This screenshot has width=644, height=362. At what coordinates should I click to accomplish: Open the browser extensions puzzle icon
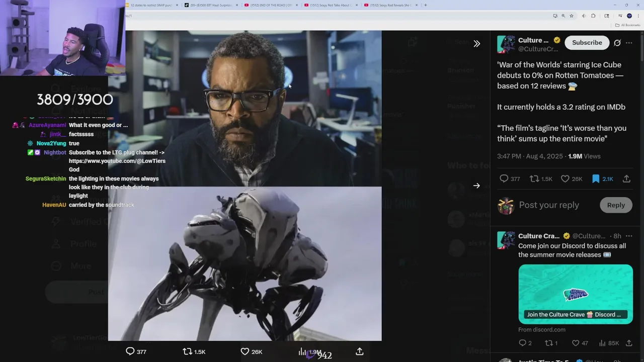pos(593,16)
